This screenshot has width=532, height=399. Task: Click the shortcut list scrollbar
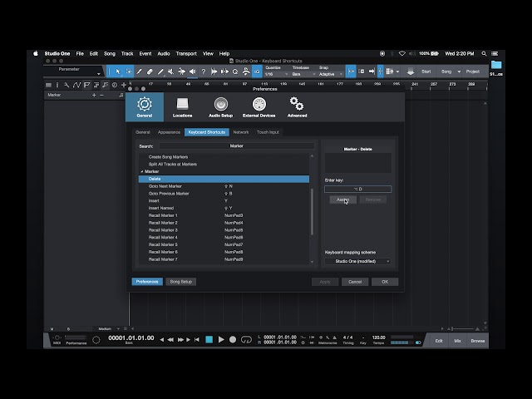click(312, 212)
